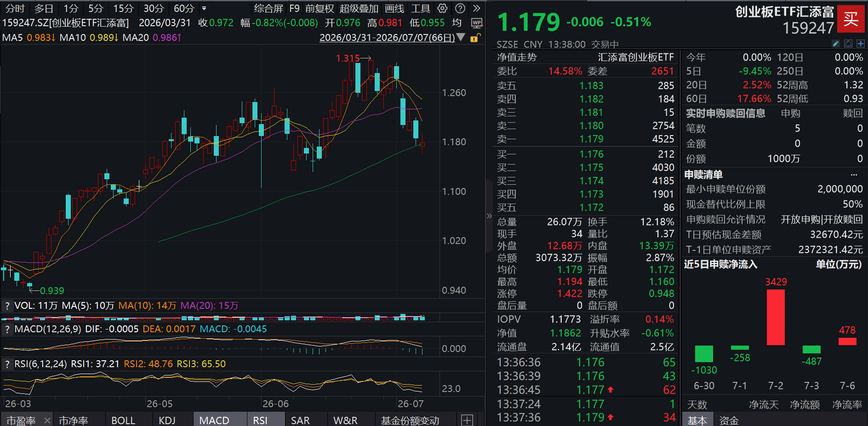The width and height of the screenshot is (868, 426).
Task: Select the 资金 tab
Action: (729, 420)
